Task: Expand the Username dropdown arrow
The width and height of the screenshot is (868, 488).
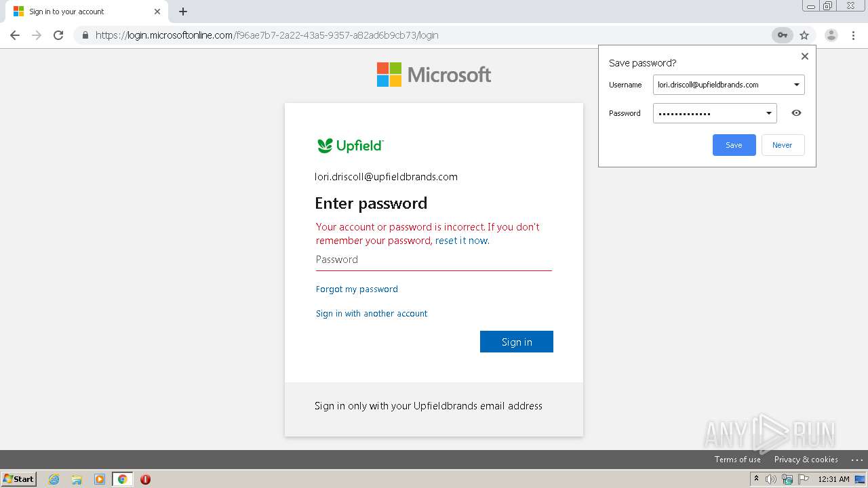Action: coord(796,85)
